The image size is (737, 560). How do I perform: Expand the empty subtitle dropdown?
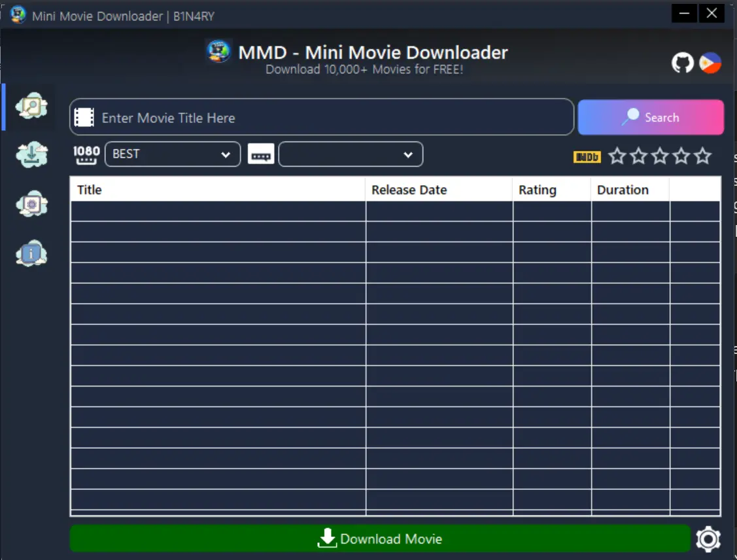tap(351, 154)
